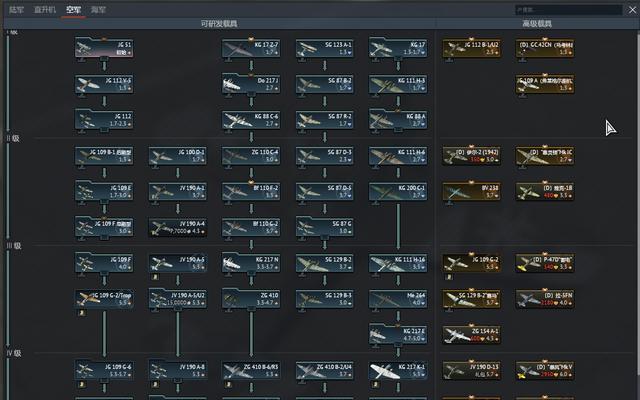Select the KG 217 K-1 aircraft card
The image size is (640, 400).
coord(398,371)
